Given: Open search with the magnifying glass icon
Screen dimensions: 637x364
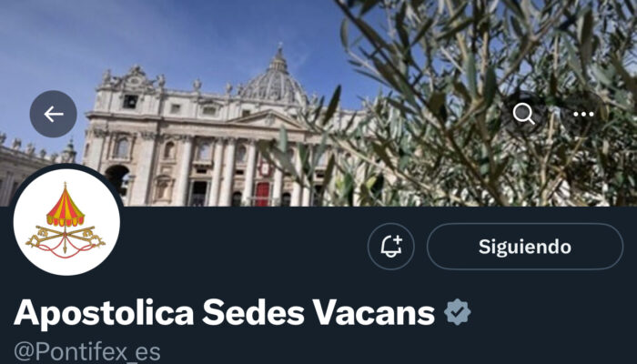Looking at the screenshot, I should click(x=523, y=114).
